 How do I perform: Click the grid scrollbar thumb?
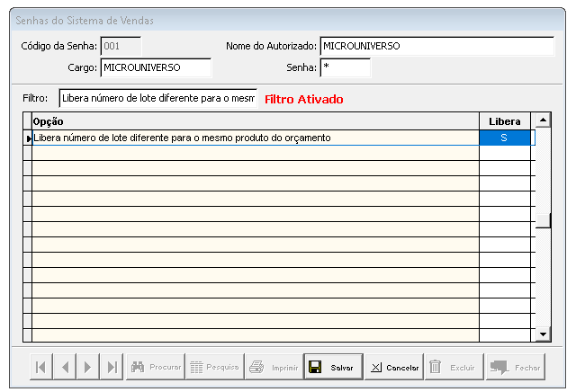(543, 223)
